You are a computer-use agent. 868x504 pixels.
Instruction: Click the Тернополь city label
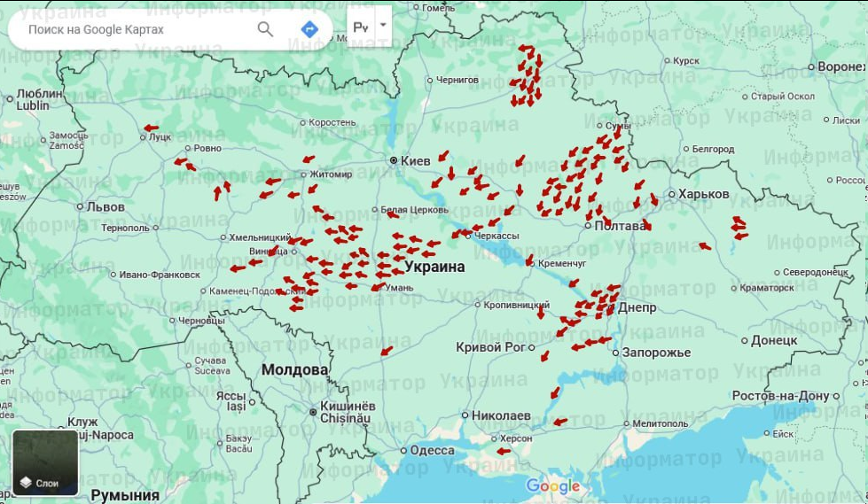coord(125,228)
